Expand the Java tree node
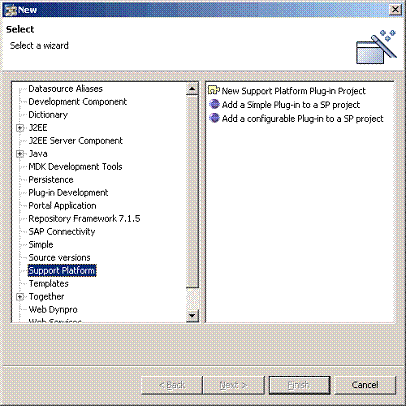 20,154
